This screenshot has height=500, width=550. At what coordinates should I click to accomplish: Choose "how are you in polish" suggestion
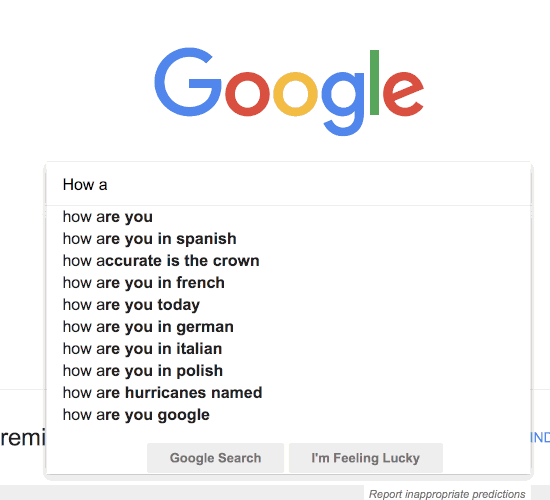pos(288,371)
